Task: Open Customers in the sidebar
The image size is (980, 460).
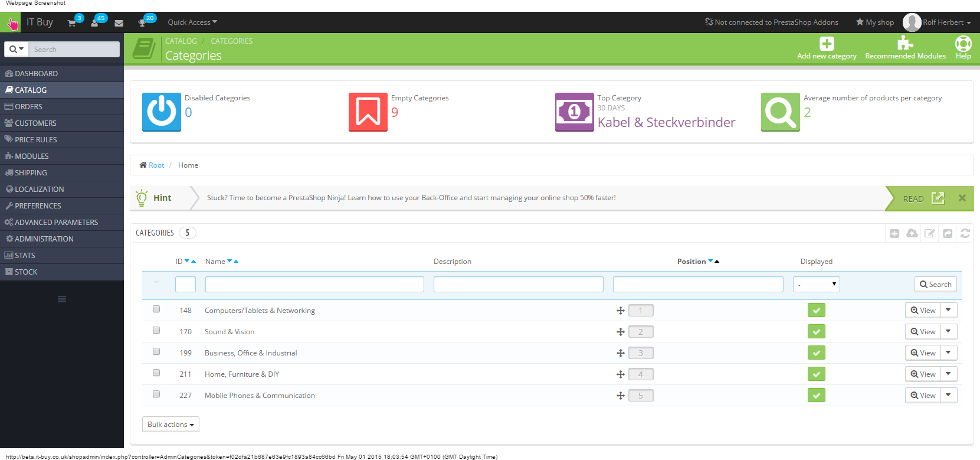Action: [62, 123]
